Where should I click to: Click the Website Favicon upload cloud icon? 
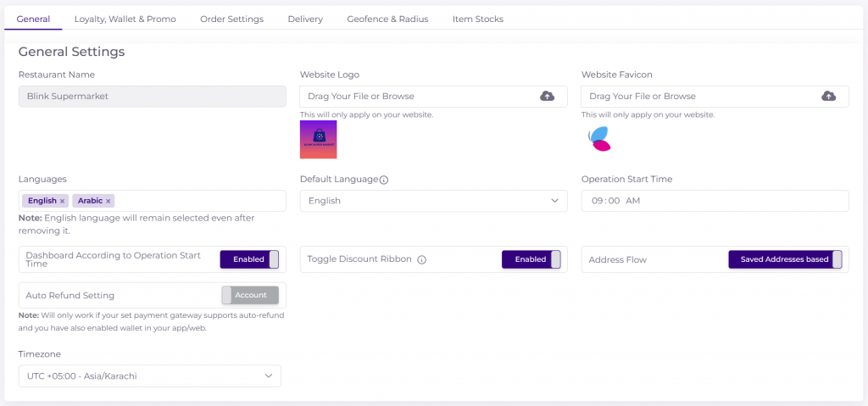(828, 97)
